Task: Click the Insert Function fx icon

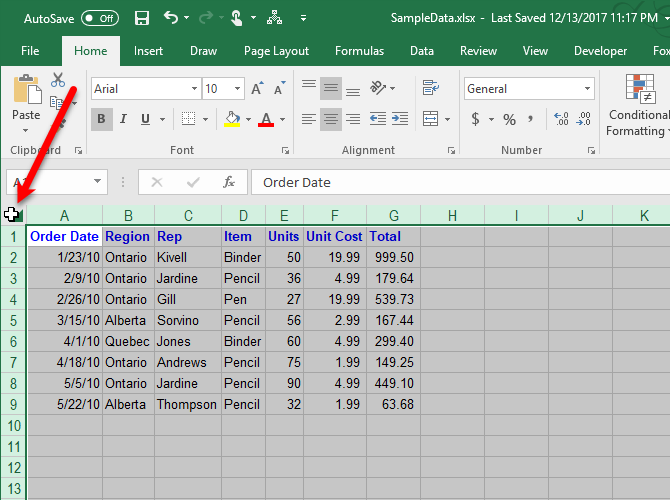Action: tap(229, 182)
